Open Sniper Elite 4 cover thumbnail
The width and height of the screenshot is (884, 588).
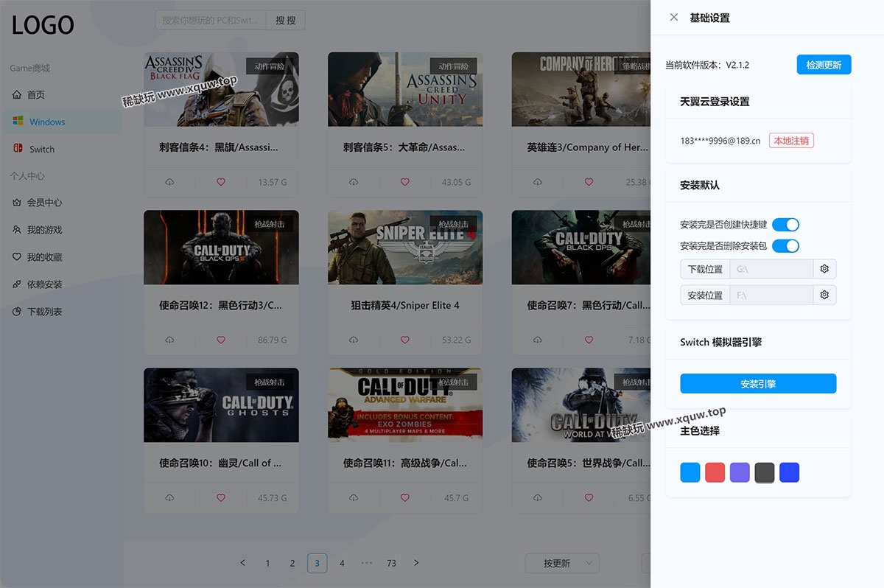pyautogui.click(x=405, y=248)
